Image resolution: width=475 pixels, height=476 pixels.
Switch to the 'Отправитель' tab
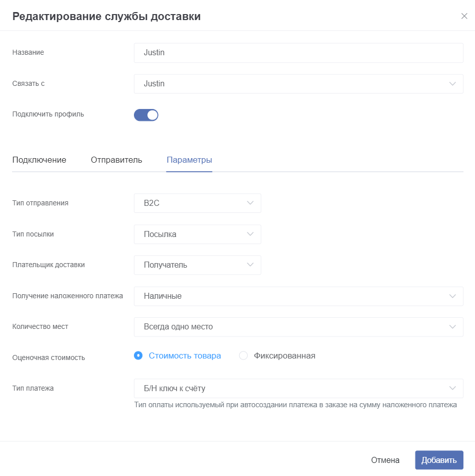coord(116,160)
